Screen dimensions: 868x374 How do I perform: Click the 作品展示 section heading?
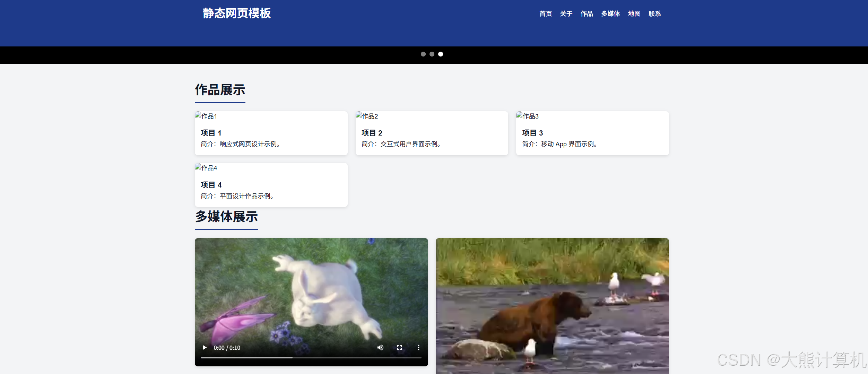tap(220, 90)
